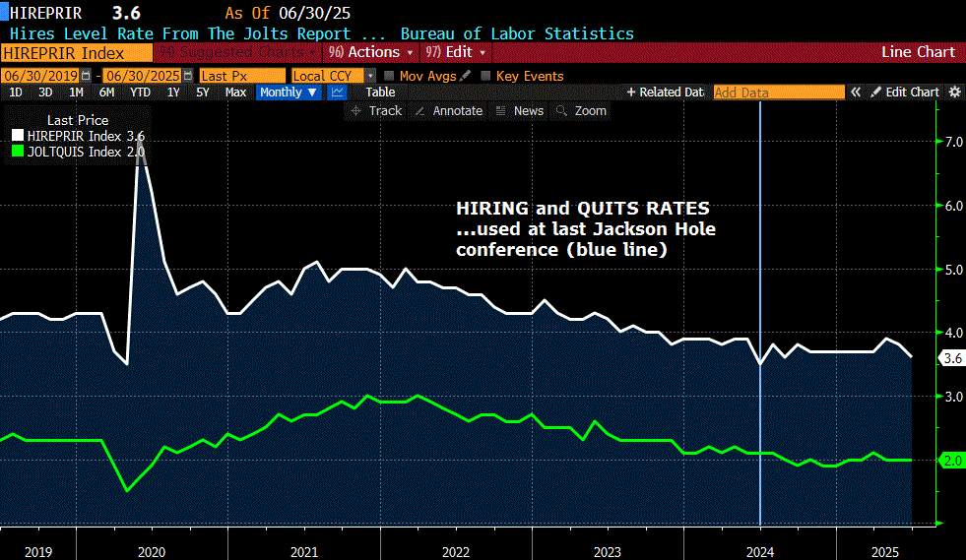Click the green 2.0 last value axis label
Viewport: 966px width, 560px height.
coord(952,461)
